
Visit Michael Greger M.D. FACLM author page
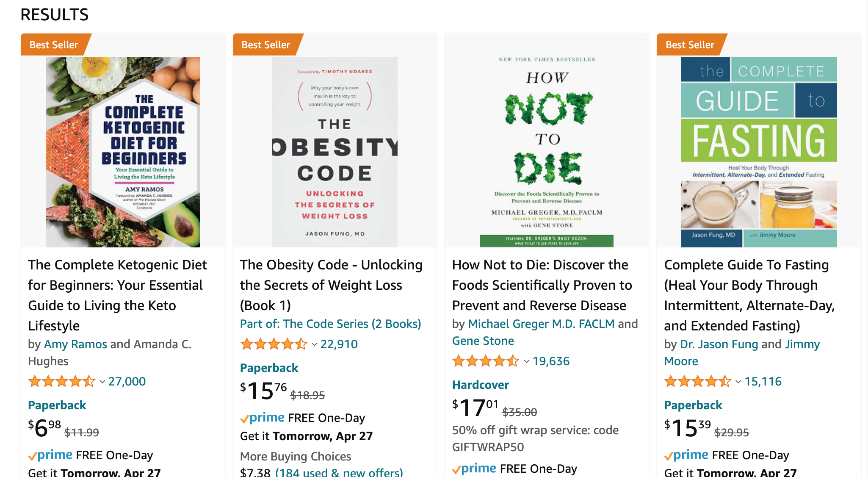[541, 324]
